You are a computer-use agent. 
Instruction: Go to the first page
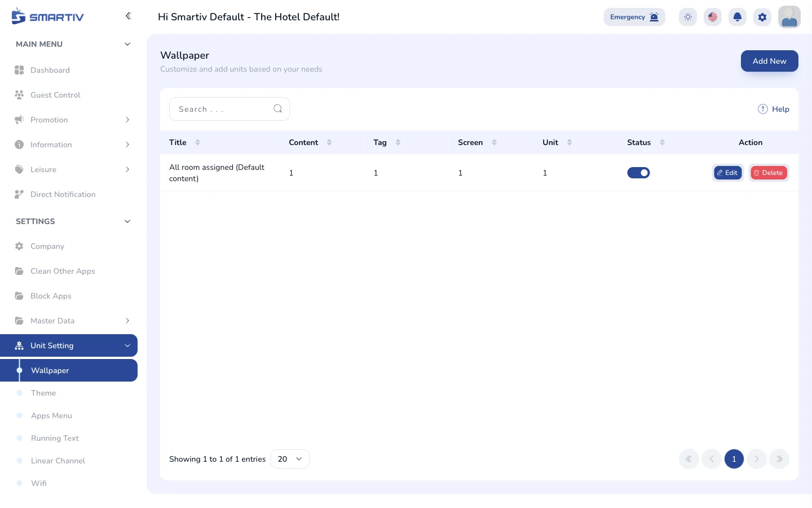pyautogui.click(x=689, y=459)
